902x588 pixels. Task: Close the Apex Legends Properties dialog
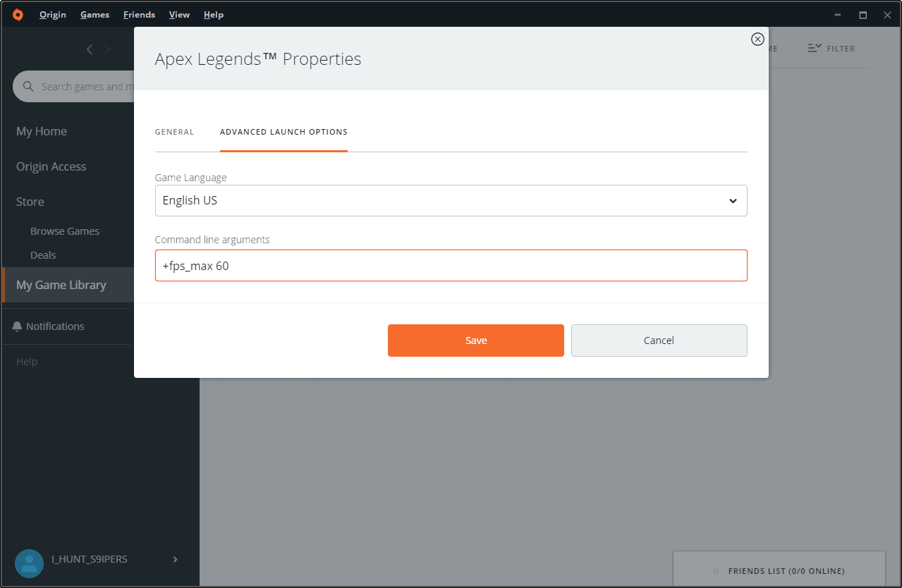click(x=757, y=39)
